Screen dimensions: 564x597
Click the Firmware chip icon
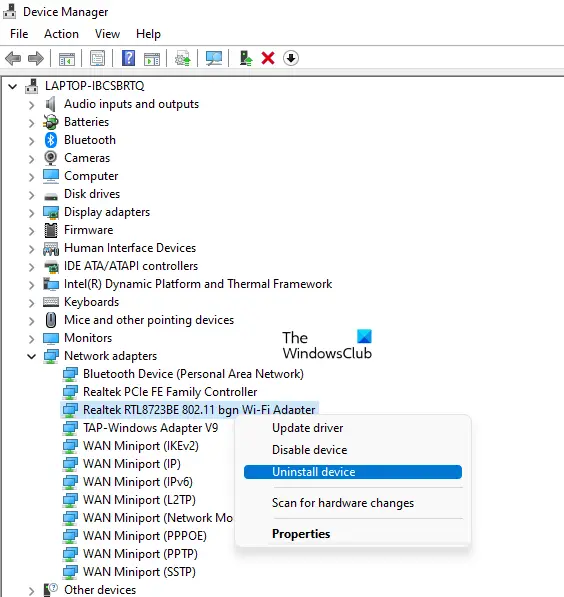coord(51,230)
